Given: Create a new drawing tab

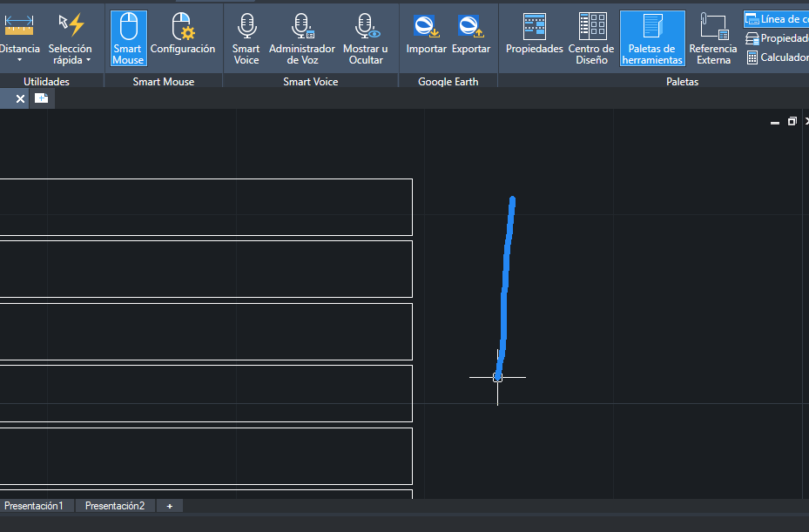Looking at the screenshot, I should click(41, 98).
